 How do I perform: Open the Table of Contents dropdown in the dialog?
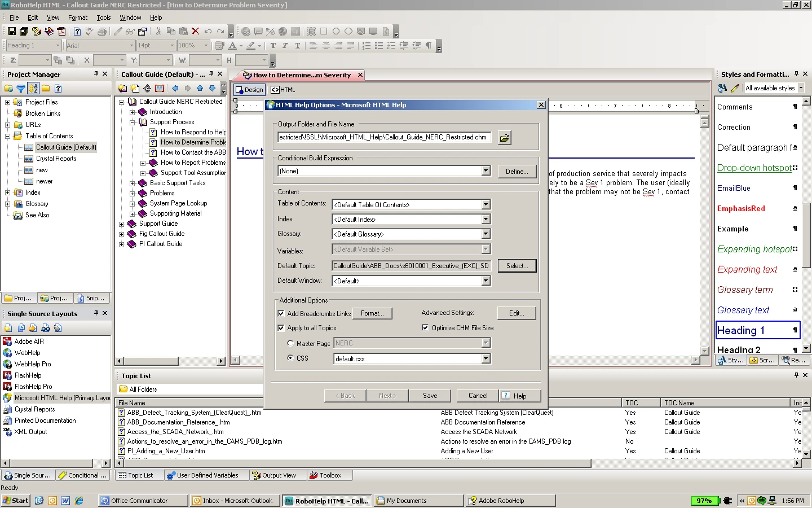coord(486,205)
